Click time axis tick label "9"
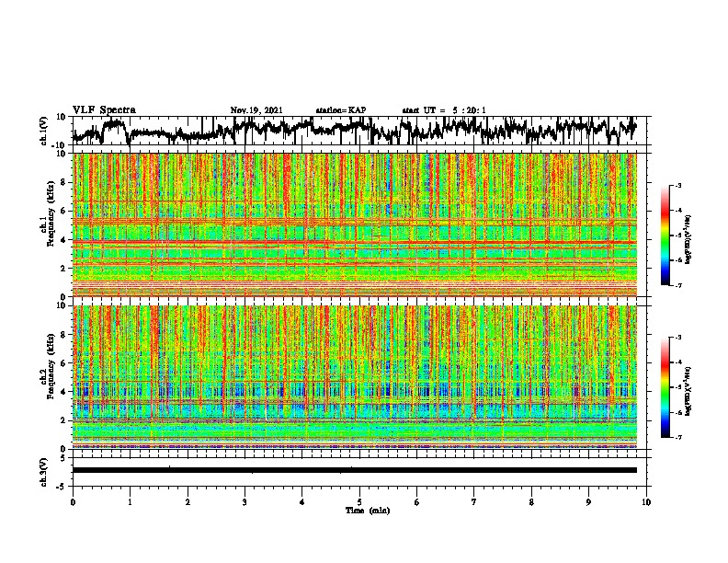The height and width of the screenshot is (563, 728). point(588,502)
